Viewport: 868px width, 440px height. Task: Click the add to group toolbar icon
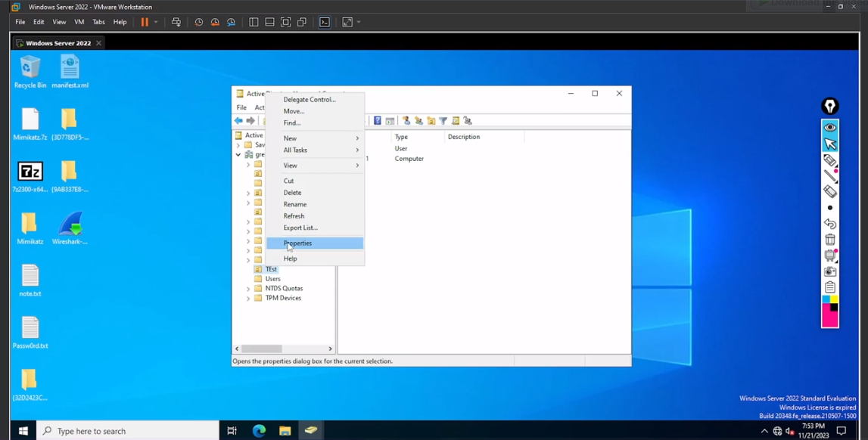point(468,120)
